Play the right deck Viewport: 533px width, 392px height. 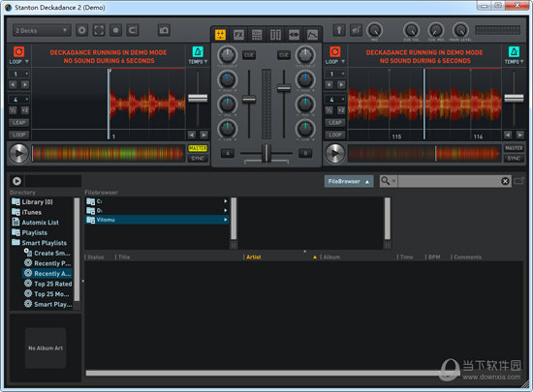click(x=335, y=153)
